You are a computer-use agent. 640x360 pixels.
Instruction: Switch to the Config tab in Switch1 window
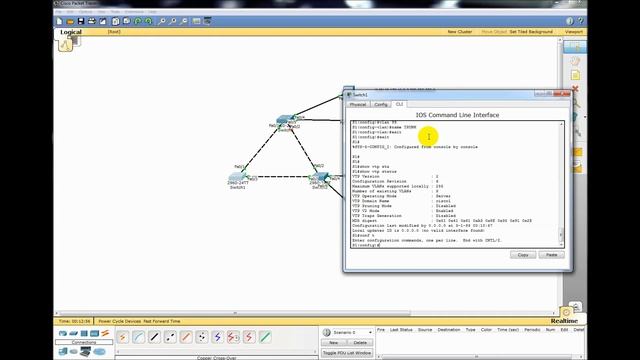pyautogui.click(x=380, y=104)
